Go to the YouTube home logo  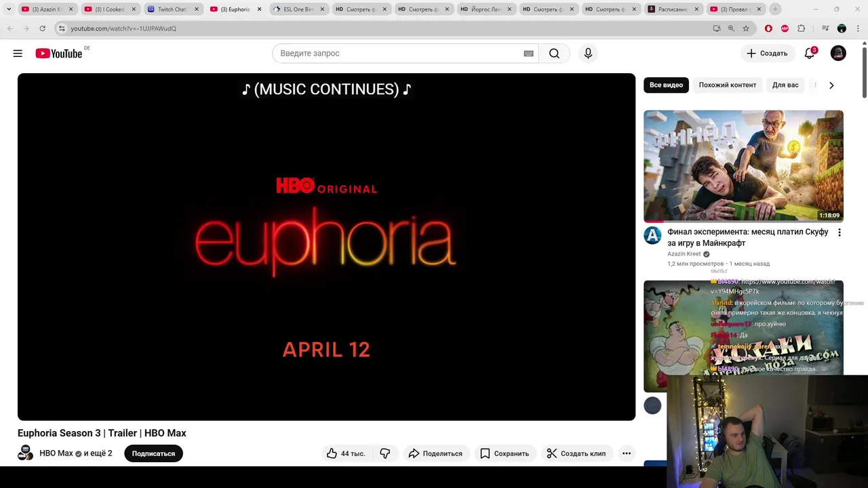coord(59,54)
